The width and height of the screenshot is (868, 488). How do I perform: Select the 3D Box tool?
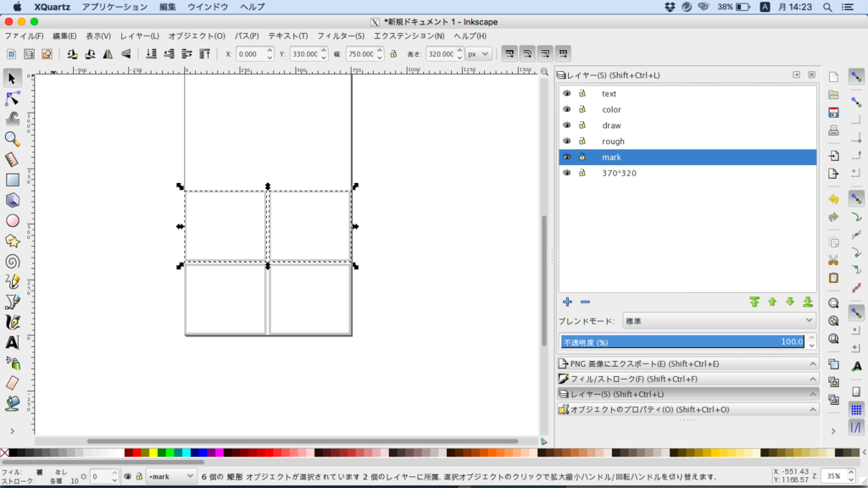(12, 200)
